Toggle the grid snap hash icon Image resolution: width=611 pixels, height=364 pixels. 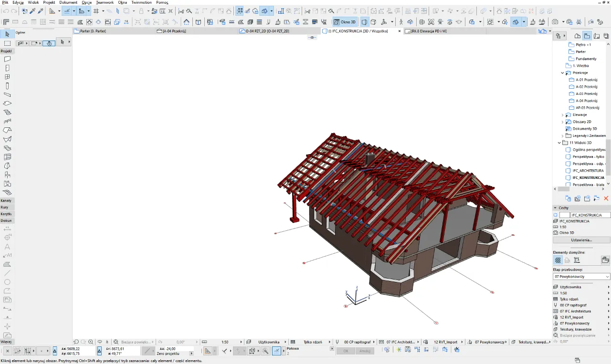coord(96,10)
